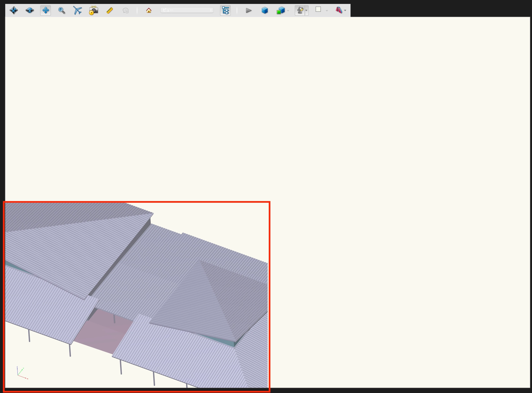Screen dimensions: 532x393
Task: Open camera properties icon
Action: [x=93, y=10]
